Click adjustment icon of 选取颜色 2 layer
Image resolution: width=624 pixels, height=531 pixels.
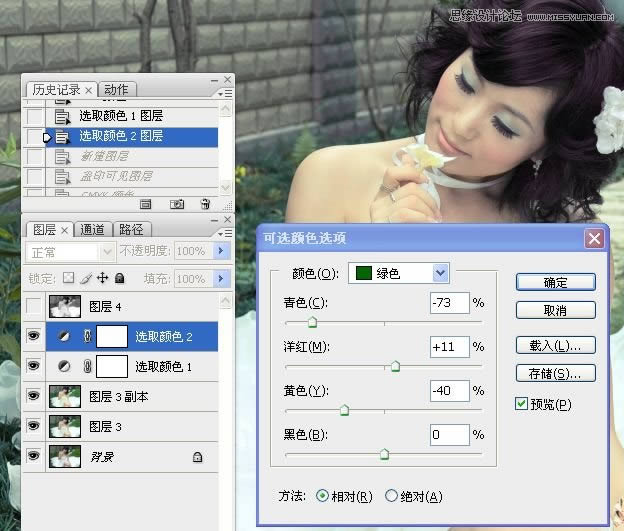63,337
